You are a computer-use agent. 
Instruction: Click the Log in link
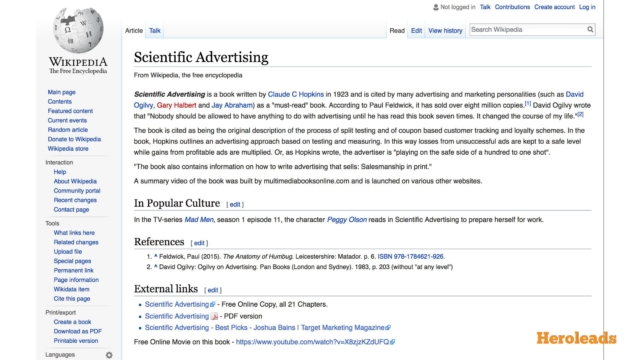point(587,7)
